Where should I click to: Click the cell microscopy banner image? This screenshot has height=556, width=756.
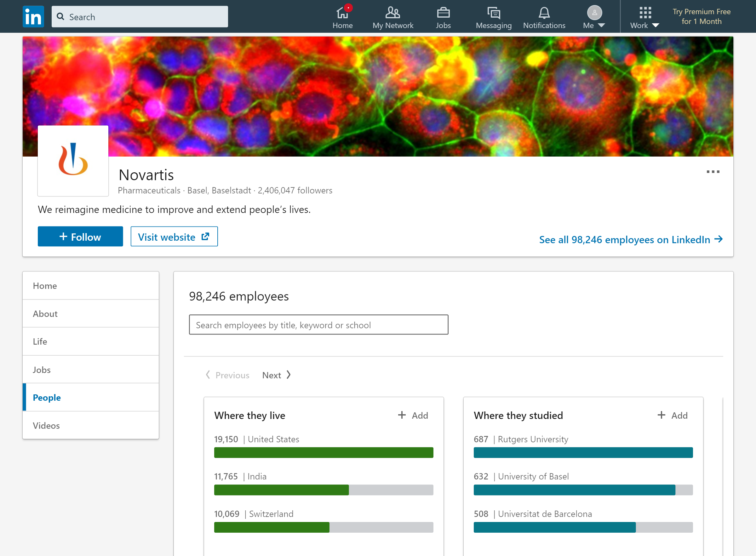378,96
